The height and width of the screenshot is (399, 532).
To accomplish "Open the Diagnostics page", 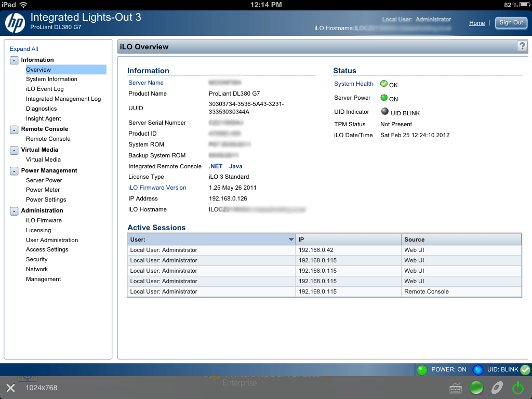I will (42, 109).
